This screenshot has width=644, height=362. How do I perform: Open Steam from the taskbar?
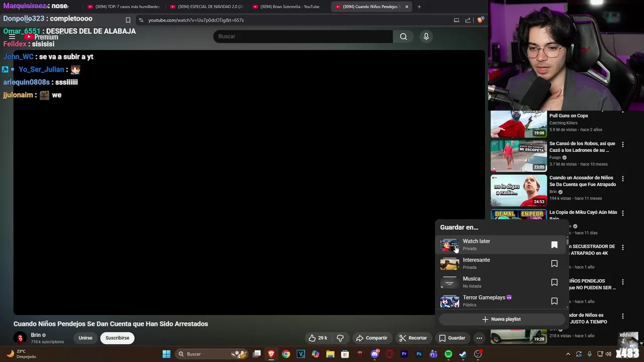(x=463, y=354)
